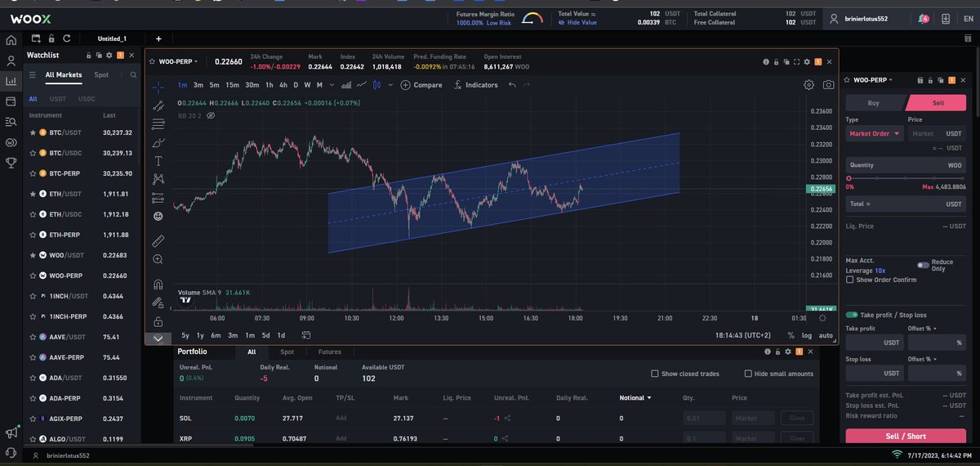This screenshot has width=980, height=466.
Task: Switch to Buy tab in order panel
Action: 873,103
